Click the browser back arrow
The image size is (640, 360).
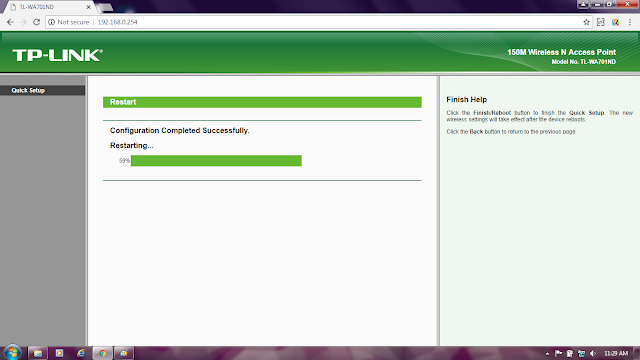tap(10, 22)
